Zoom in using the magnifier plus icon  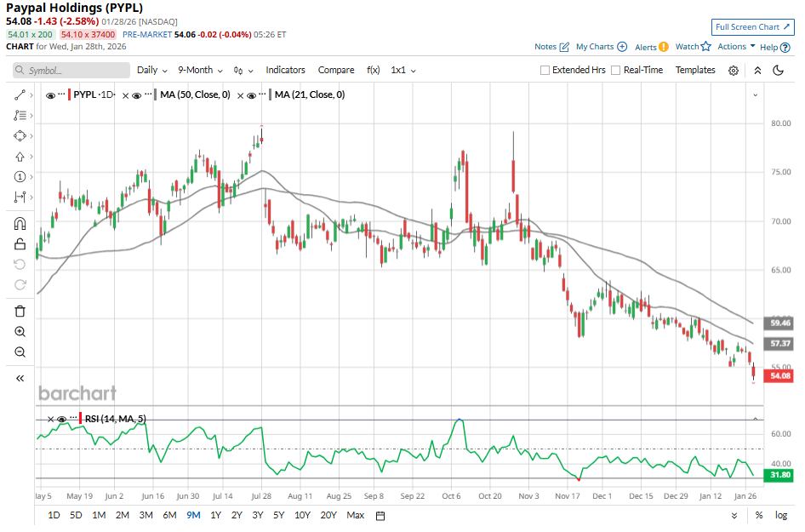coord(20,332)
